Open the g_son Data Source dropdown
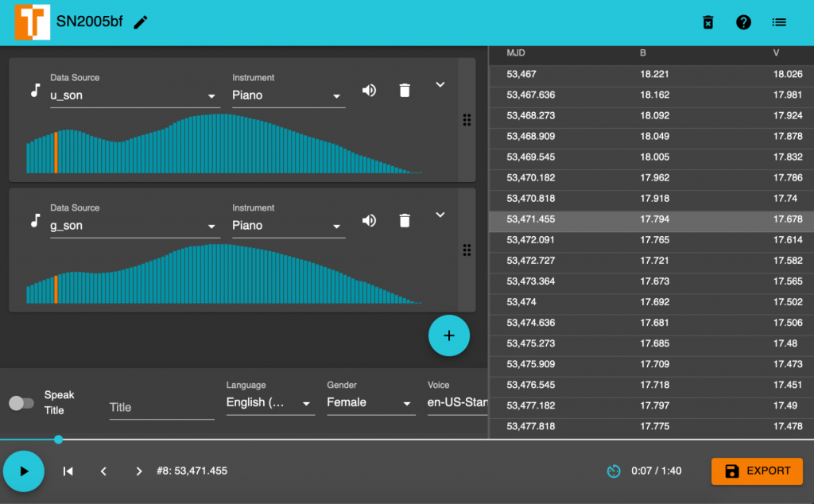The image size is (814, 504). click(x=135, y=226)
